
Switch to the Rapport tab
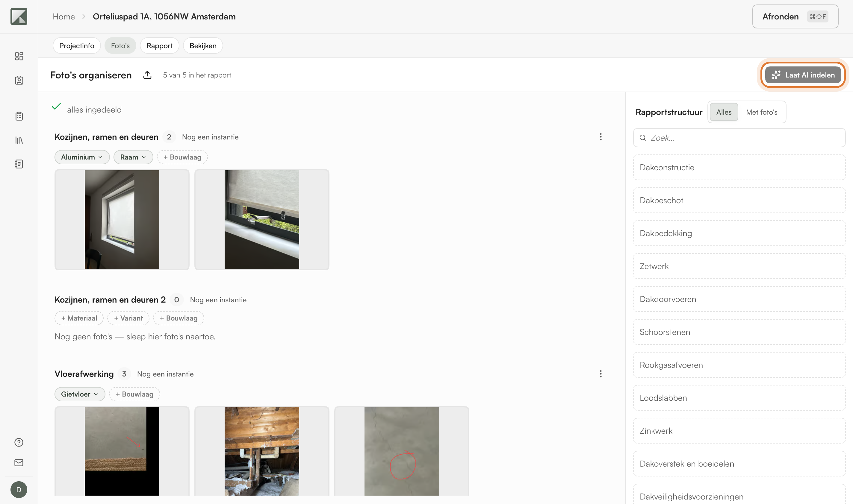pos(159,45)
